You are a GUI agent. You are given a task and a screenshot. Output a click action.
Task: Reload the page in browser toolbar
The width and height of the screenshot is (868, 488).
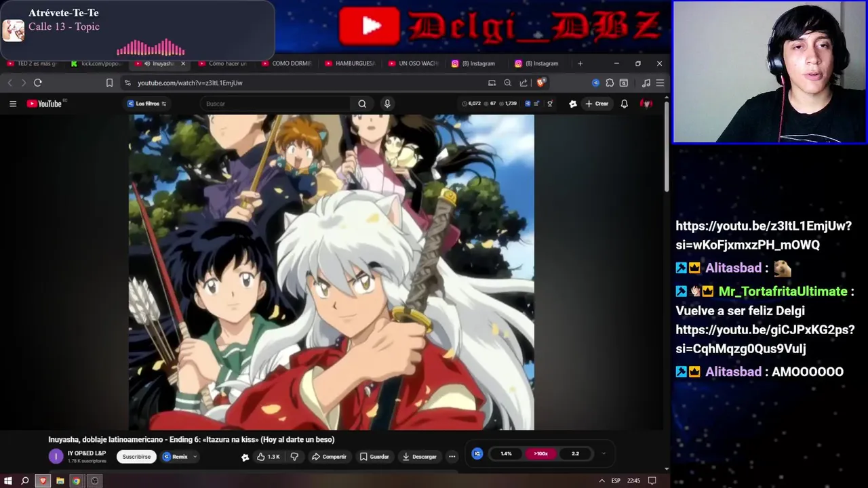pos(38,83)
